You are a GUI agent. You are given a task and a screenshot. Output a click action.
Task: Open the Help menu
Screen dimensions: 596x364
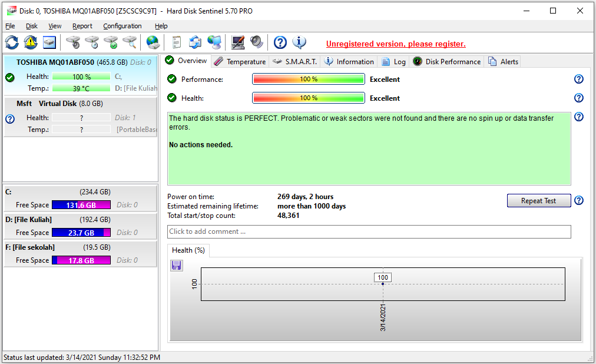click(x=161, y=26)
